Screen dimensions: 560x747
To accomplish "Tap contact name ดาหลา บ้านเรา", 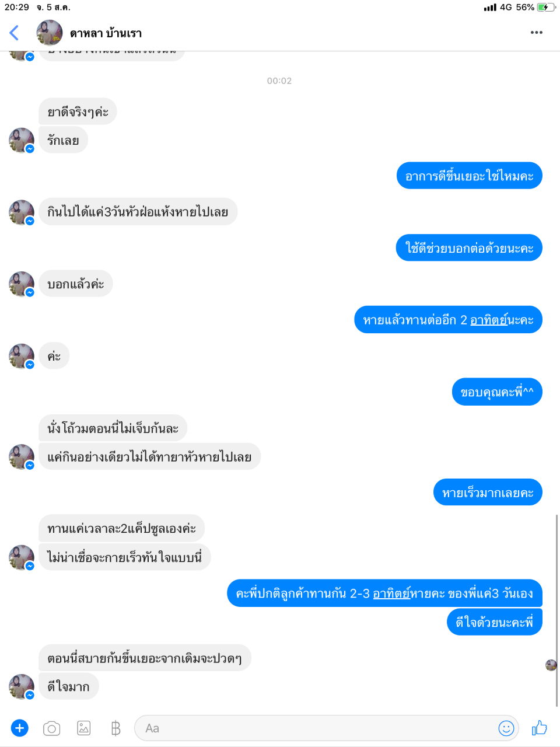I will click(x=106, y=33).
